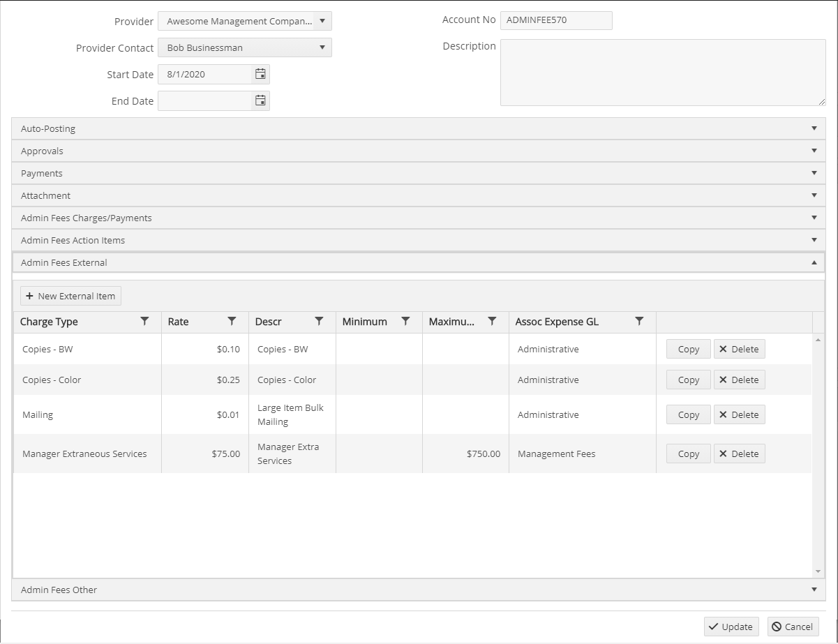838x644 pixels.
Task: Click the grid scrollbar up arrow
Action: (x=818, y=340)
